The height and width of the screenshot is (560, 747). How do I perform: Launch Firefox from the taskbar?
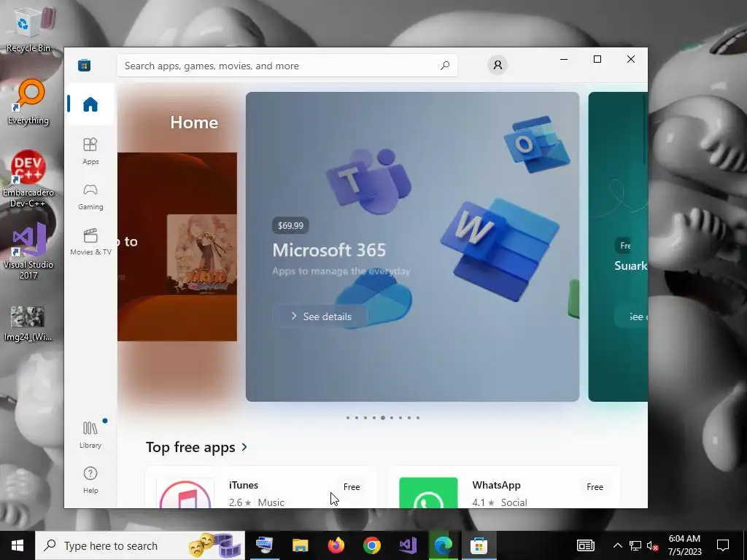click(336, 545)
